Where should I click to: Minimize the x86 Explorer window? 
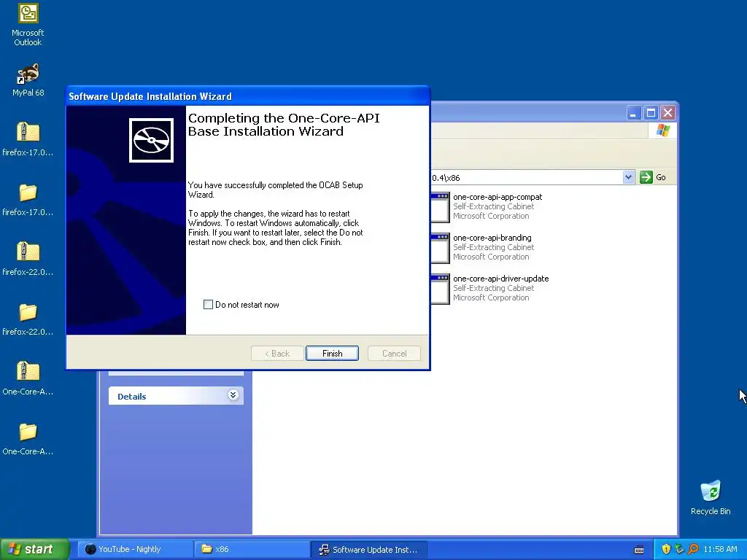634,113
